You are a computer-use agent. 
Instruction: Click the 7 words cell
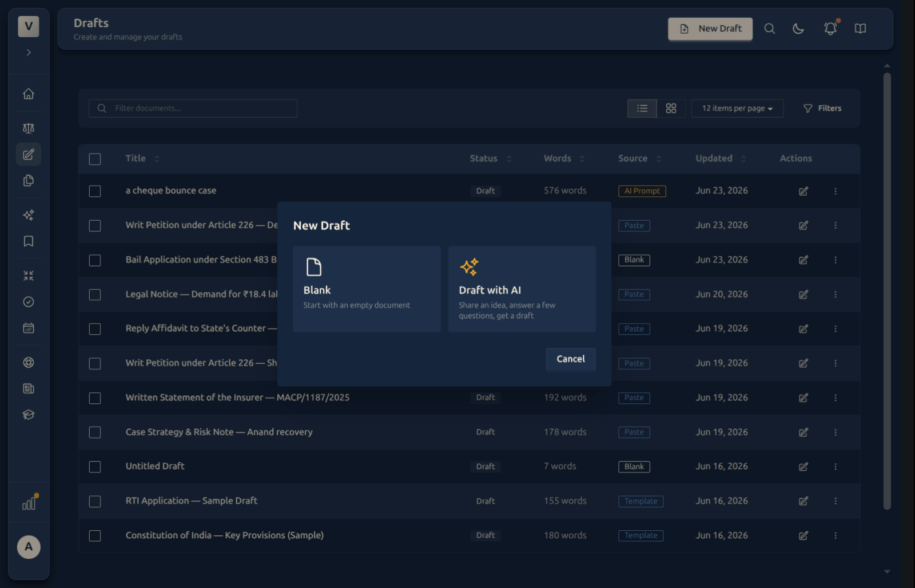(x=560, y=467)
